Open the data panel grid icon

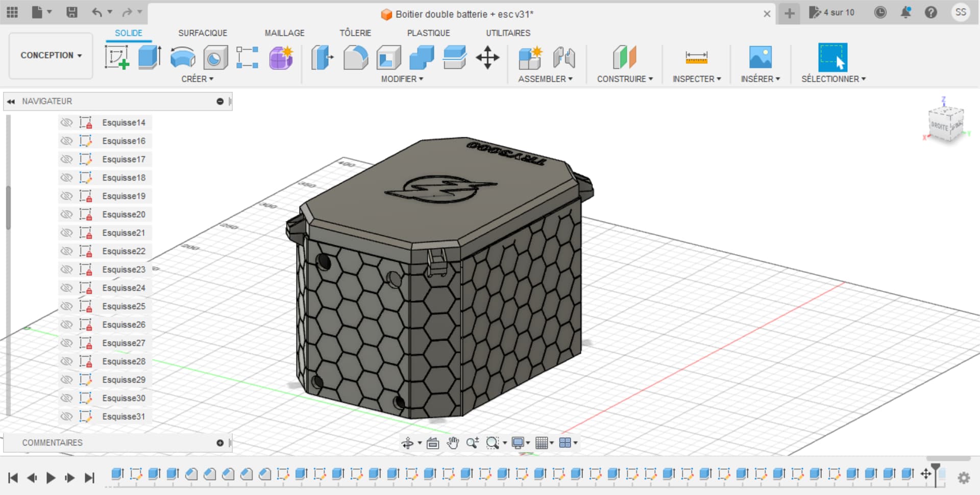pyautogui.click(x=12, y=12)
